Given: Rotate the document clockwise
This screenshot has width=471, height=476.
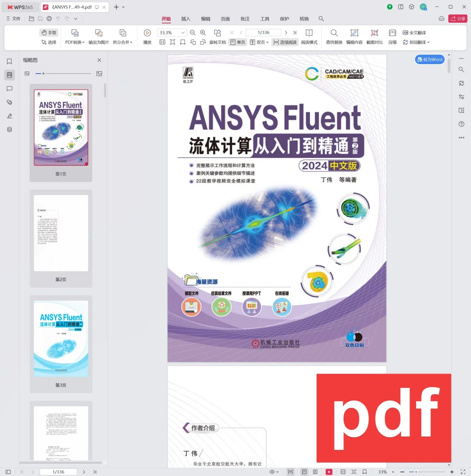Looking at the screenshot, I should 203,42.
